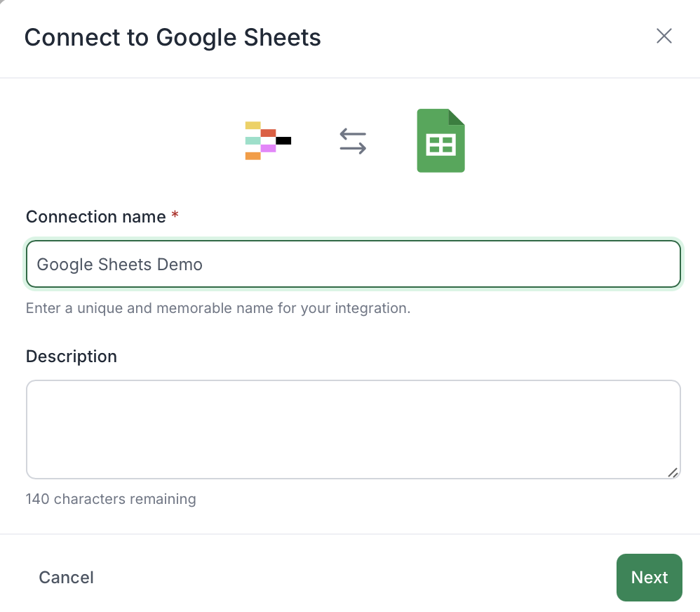This screenshot has width=700, height=612.
Task: Click the black block in the app logo
Action: [x=283, y=140]
